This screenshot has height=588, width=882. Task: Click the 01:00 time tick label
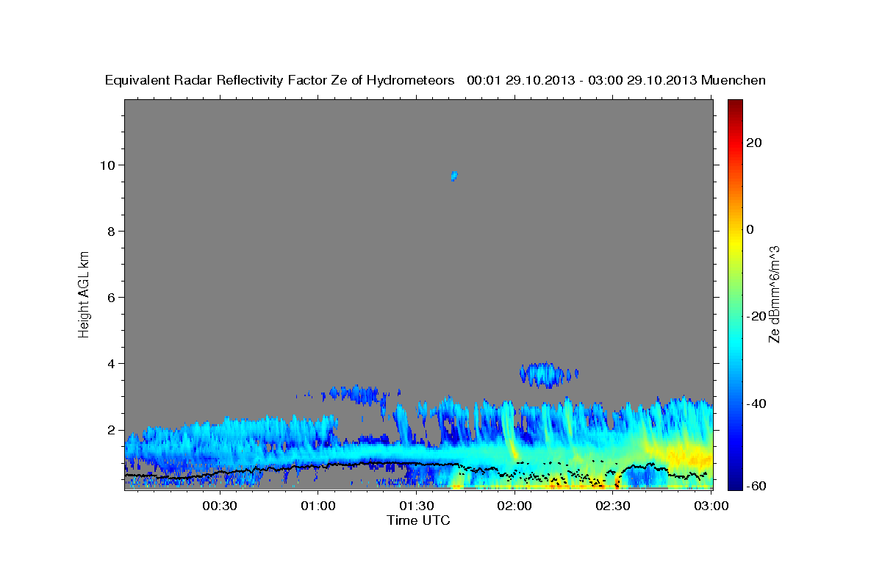pos(318,506)
